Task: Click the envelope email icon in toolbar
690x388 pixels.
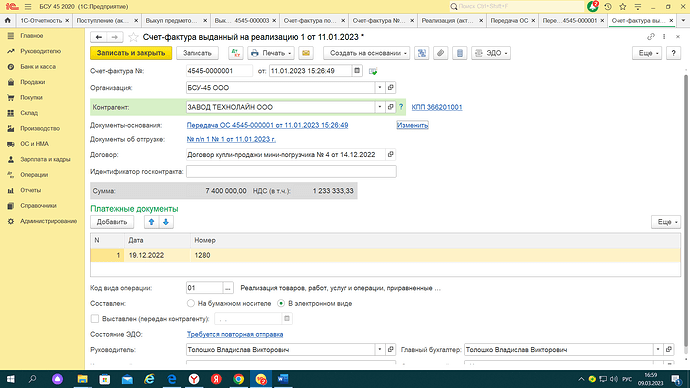Action: pos(306,53)
